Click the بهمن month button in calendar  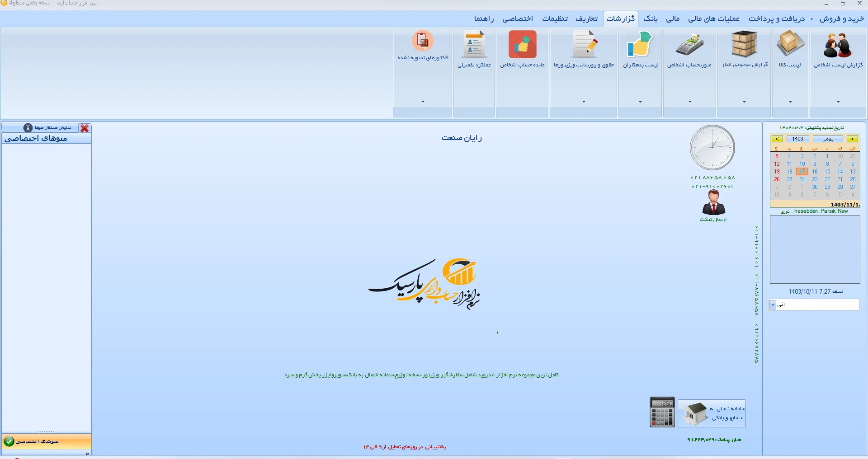(x=828, y=139)
